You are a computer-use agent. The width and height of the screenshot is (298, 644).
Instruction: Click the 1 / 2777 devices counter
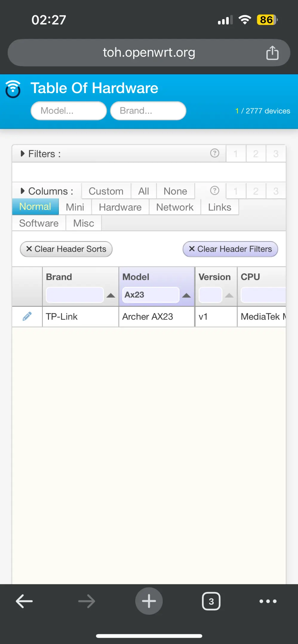point(263,111)
